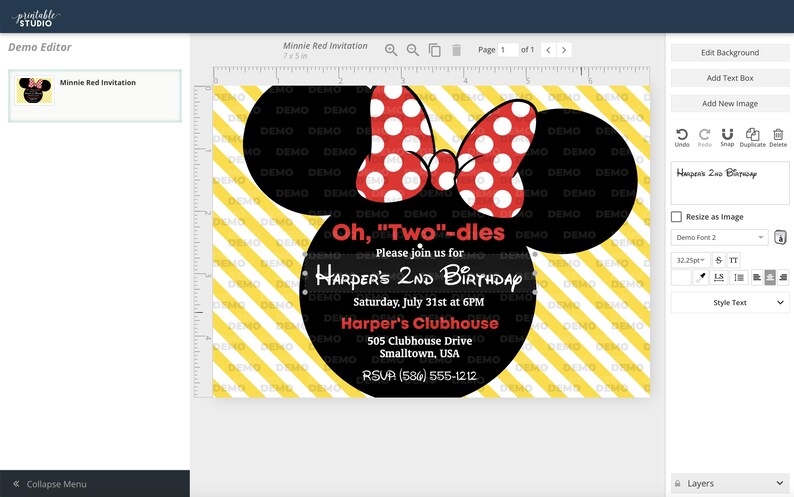Image resolution: width=794 pixels, height=497 pixels.
Task: Click the Printable Studio logo
Action: tap(35, 18)
